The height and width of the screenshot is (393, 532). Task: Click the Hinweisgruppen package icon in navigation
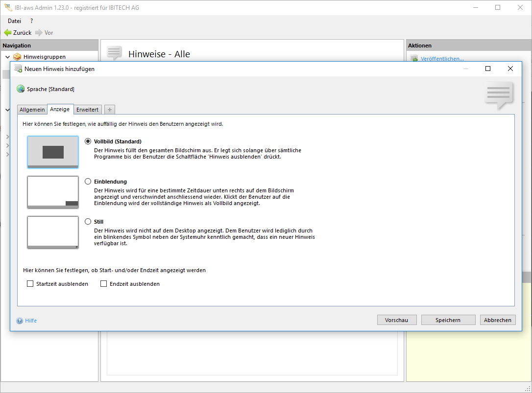[17, 57]
